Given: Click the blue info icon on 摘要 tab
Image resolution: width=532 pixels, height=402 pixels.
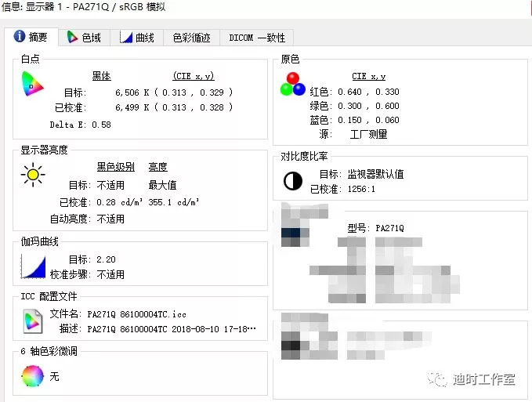Looking at the screenshot, I should click(20, 36).
